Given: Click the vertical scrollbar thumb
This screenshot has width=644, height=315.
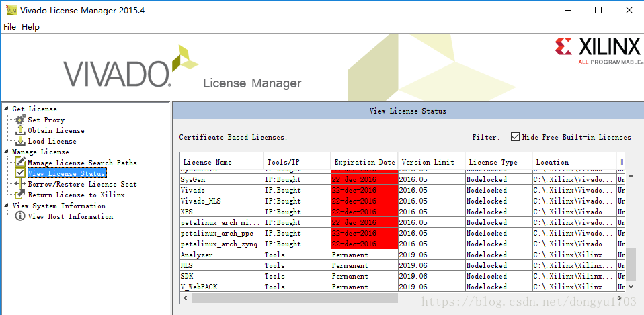Looking at the screenshot, I should tap(631, 264).
